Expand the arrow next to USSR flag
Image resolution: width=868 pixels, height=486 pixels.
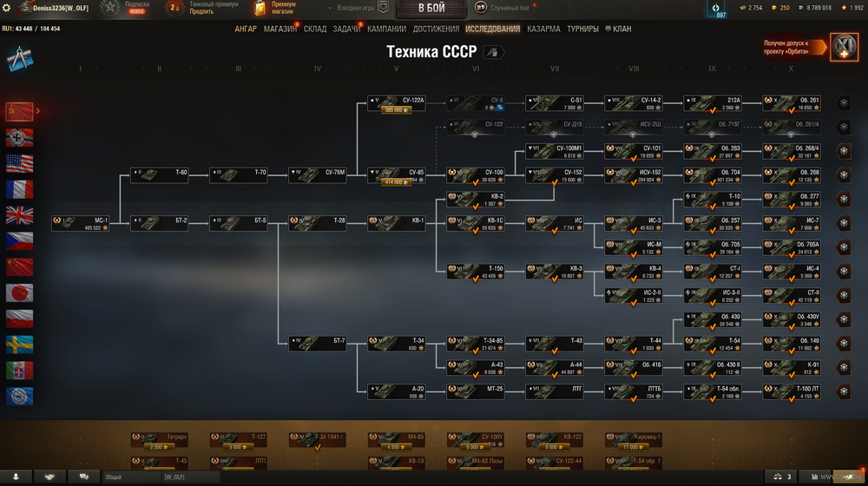click(37, 111)
